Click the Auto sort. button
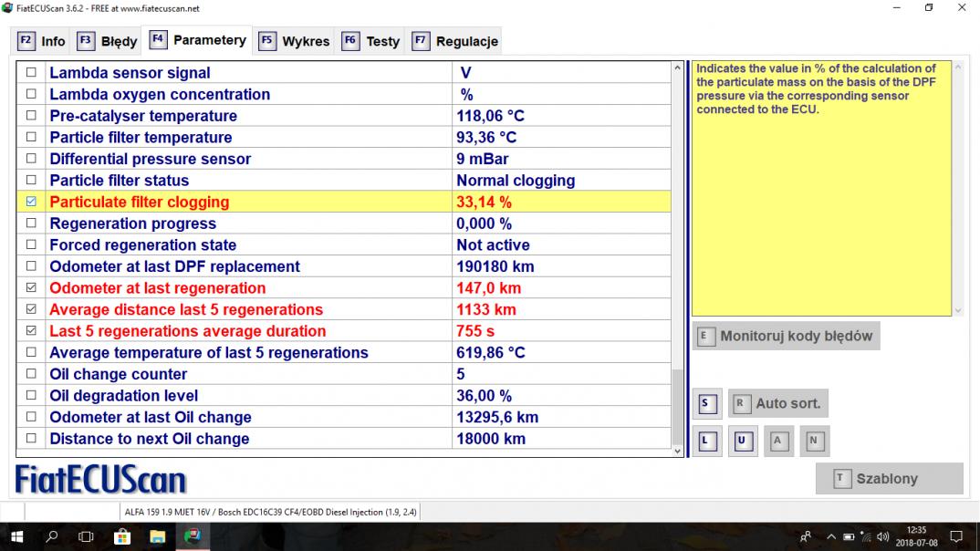Viewport: 980px width, 551px height. (778, 403)
